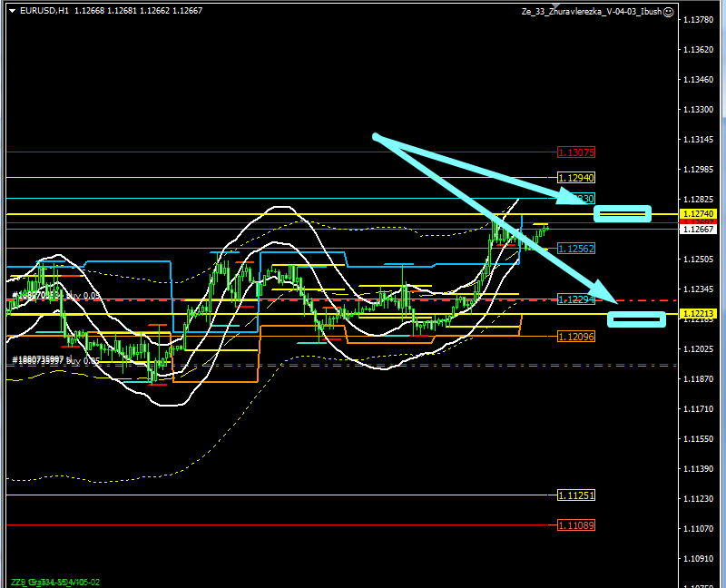Click the 1.11230 price scale value
This screenshot has height=588, width=726.
click(x=698, y=499)
